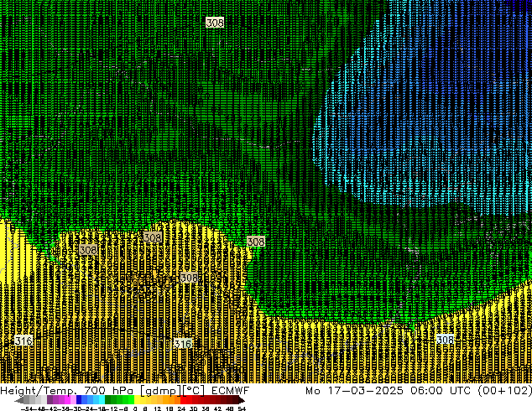The width and height of the screenshot is (532, 411).
Task: Click the dark maroon right arrow of the scale
Action: [x=241, y=401]
